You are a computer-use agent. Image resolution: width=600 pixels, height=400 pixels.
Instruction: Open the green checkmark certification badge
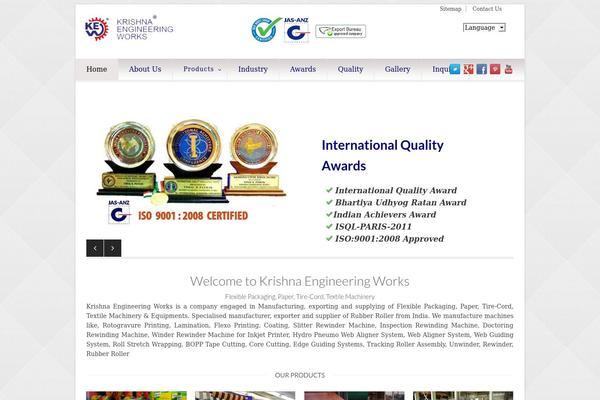[x=266, y=30]
